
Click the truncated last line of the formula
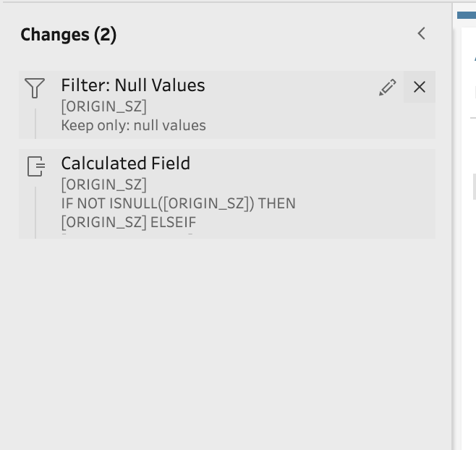[x=128, y=234]
